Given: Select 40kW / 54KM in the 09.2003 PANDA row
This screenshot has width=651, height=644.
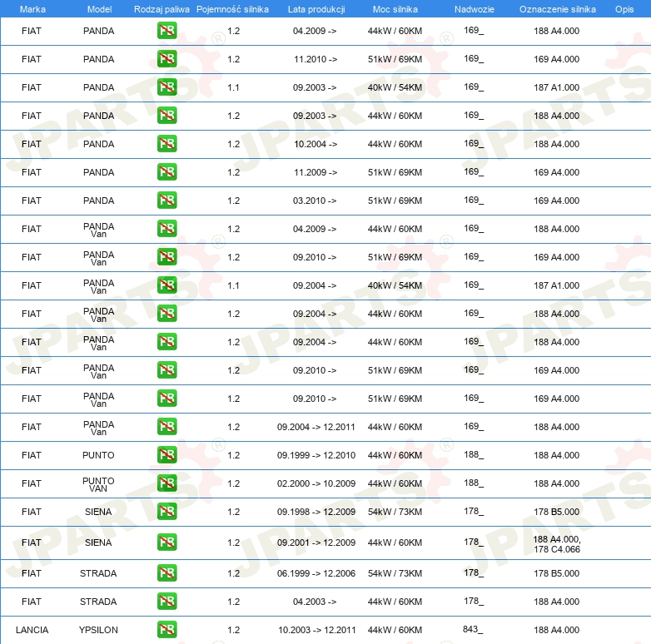Looking at the screenshot, I should click(x=395, y=87).
